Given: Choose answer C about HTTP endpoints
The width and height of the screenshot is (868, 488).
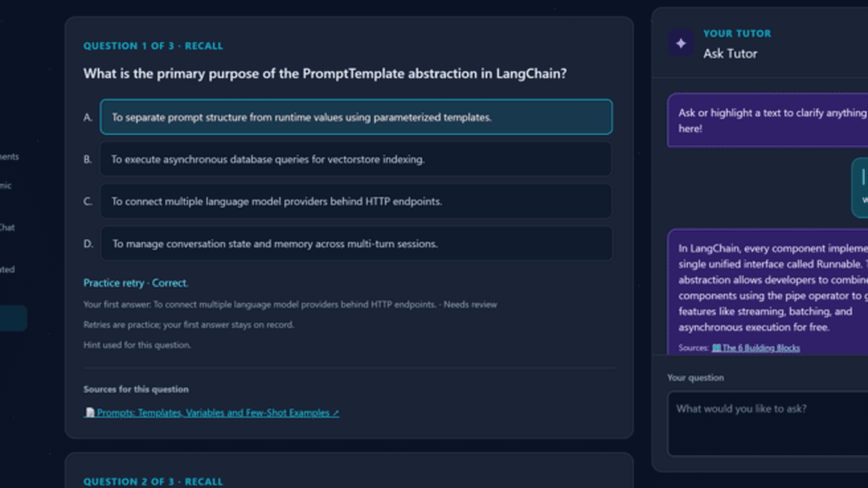Looking at the screenshot, I should tap(356, 201).
